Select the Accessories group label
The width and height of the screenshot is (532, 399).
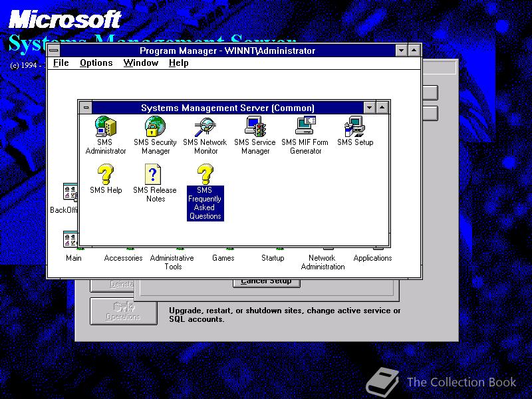pos(123,258)
